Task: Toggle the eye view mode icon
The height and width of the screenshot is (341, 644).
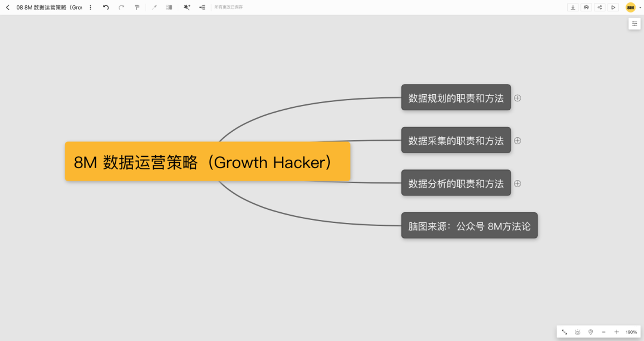Action: pyautogui.click(x=577, y=332)
